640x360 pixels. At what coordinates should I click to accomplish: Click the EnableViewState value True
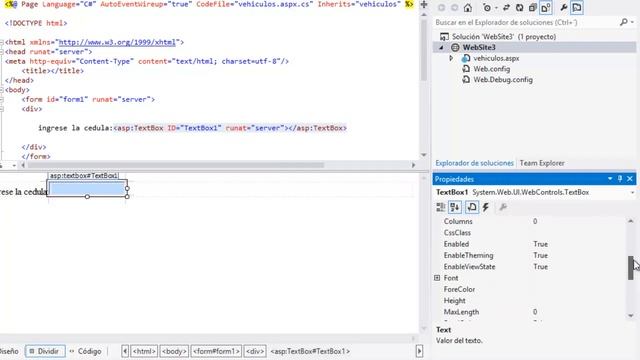(x=540, y=267)
